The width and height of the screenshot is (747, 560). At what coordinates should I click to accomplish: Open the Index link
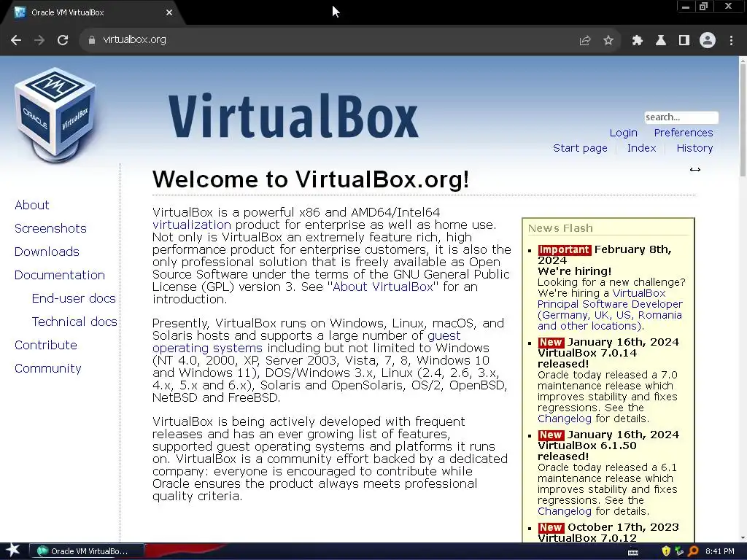pyautogui.click(x=641, y=148)
